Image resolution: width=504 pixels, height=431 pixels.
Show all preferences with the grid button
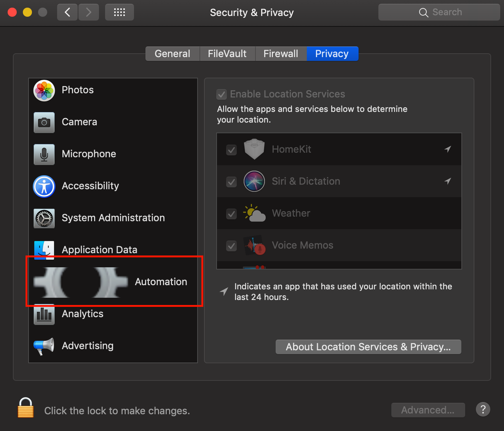[119, 12]
